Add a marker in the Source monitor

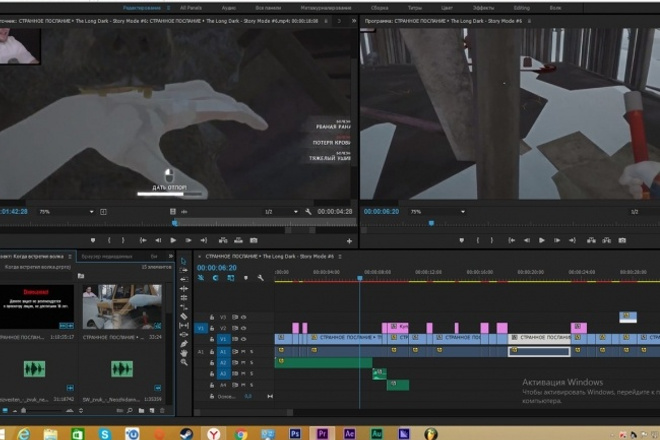(93, 240)
